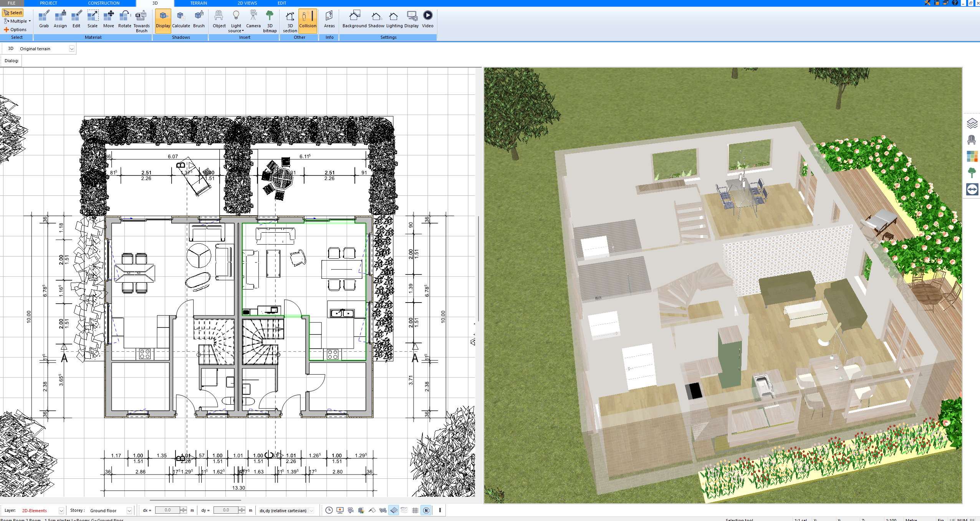Click the dx value input field
Viewport: 980px width, 521px height.
click(168, 510)
